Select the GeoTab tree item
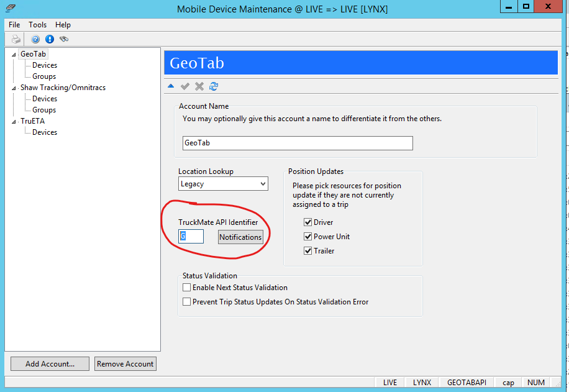 33,54
